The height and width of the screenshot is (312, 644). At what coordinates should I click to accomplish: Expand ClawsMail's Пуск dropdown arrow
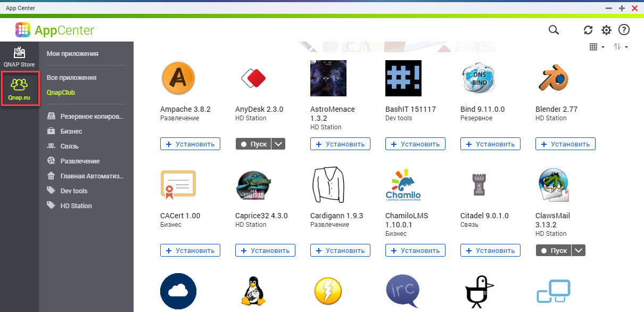point(579,250)
